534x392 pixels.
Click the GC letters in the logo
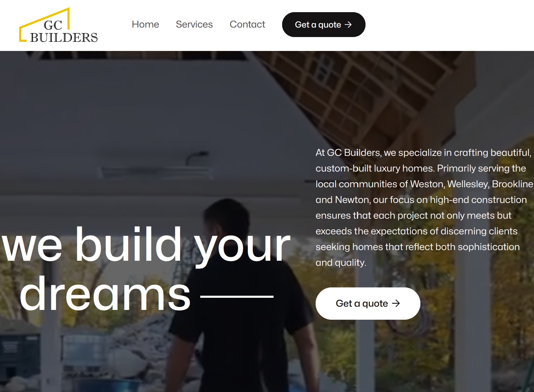tap(53, 25)
